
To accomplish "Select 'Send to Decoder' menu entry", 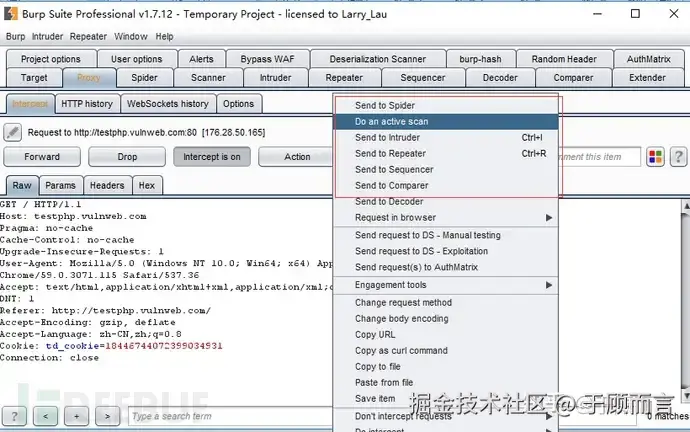I will 445,201.
